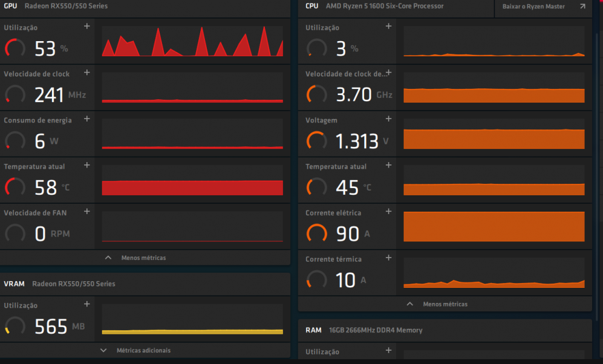This screenshot has width=603, height=364.
Task: Click '16GB 2666MHz DDR4 Memory' text
Action: click(376, 330)
